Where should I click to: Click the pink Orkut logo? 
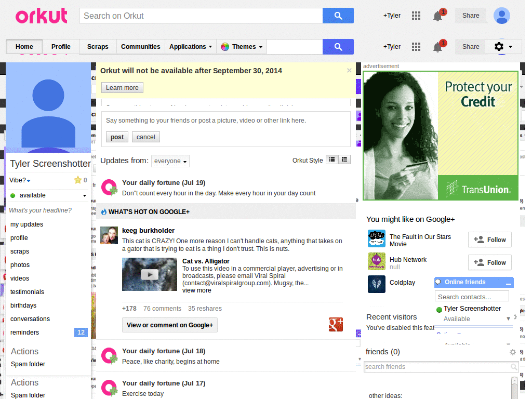click(42, 16)
